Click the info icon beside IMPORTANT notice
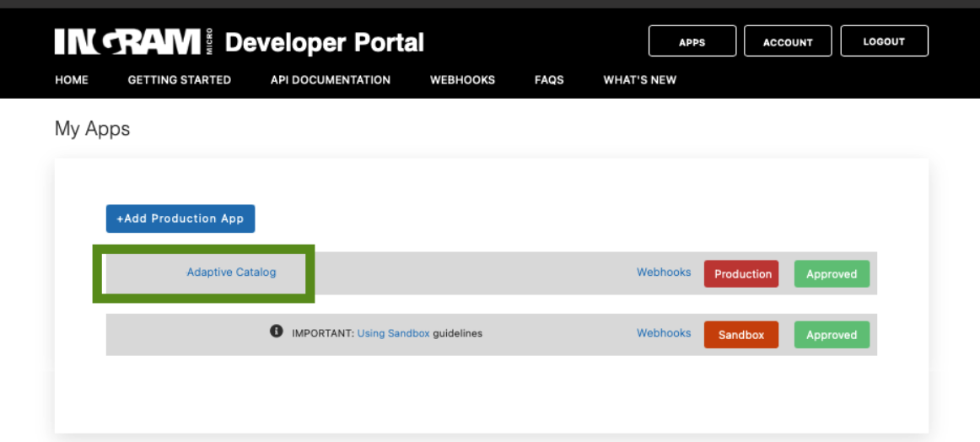 tap(277, 331)
